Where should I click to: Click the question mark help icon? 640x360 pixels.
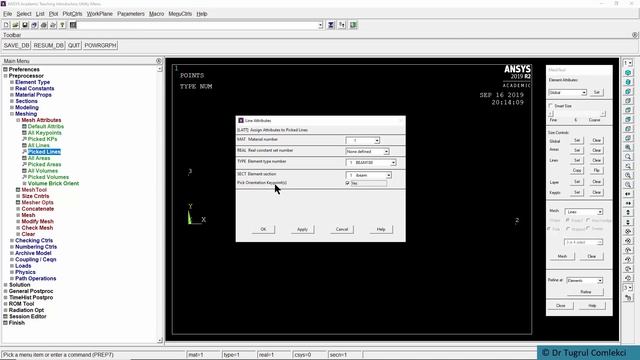[62, 25]
